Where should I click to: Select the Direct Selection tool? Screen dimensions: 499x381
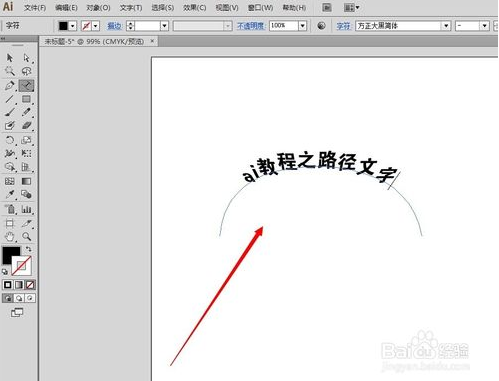point(26,58)
